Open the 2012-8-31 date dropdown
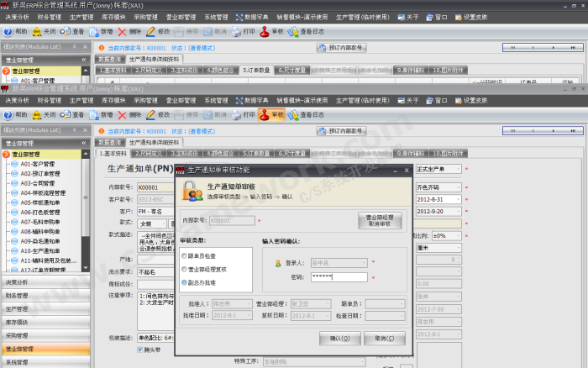The width and height of the screenshot is (588, 368). 458,199
